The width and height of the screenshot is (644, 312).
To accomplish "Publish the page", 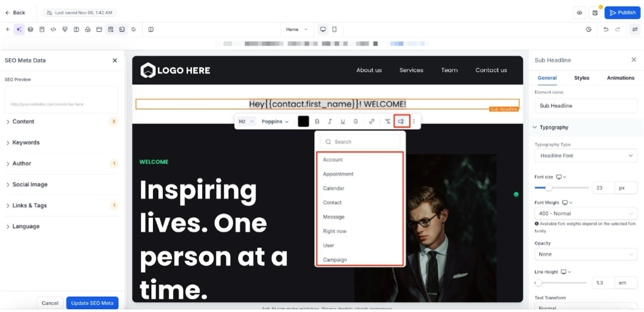I will [x=622, y=13].
